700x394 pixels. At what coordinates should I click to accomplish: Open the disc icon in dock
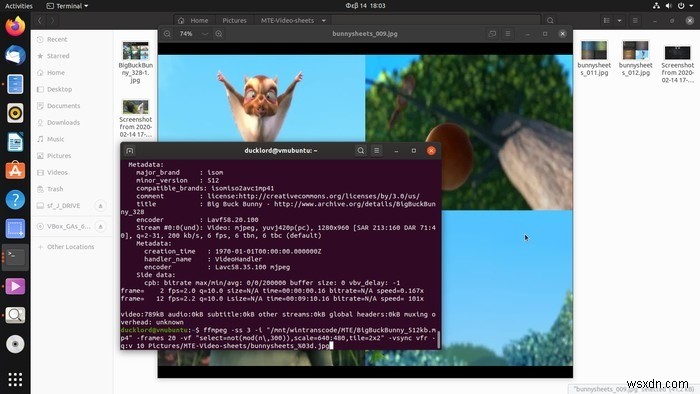click(15, 344)
